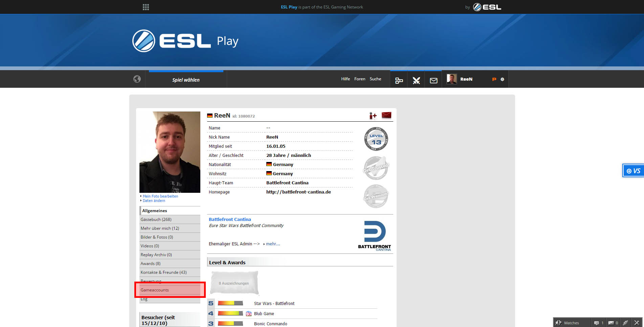Screen dimensions: 644x327
Task: Click the Get Premium badge
Action: pos(376,196)
